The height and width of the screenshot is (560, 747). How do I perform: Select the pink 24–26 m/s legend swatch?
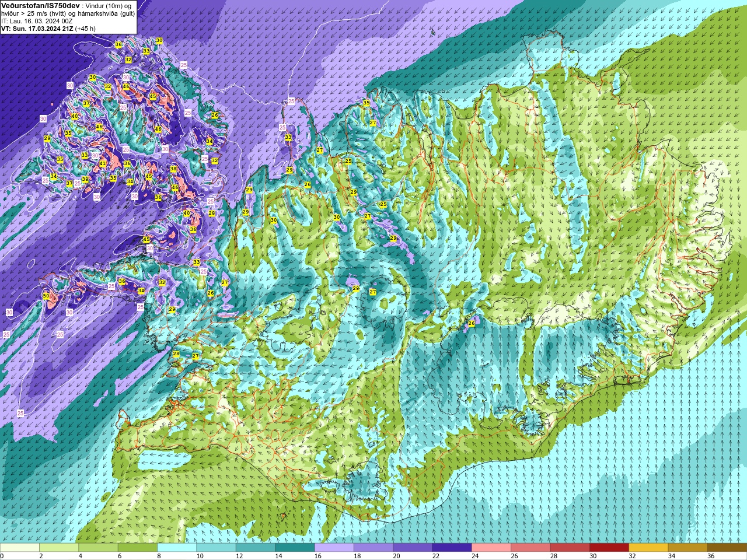coord(491,548)
